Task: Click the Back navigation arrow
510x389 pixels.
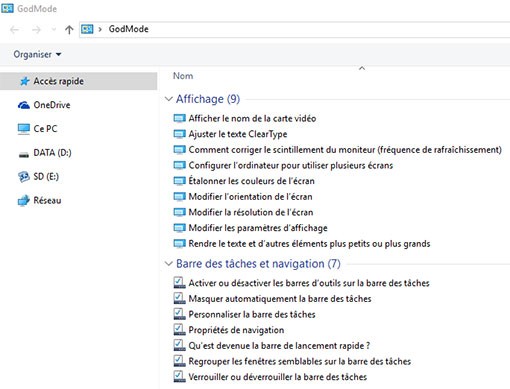Action: pyautogui.click(x=15, y=30)
